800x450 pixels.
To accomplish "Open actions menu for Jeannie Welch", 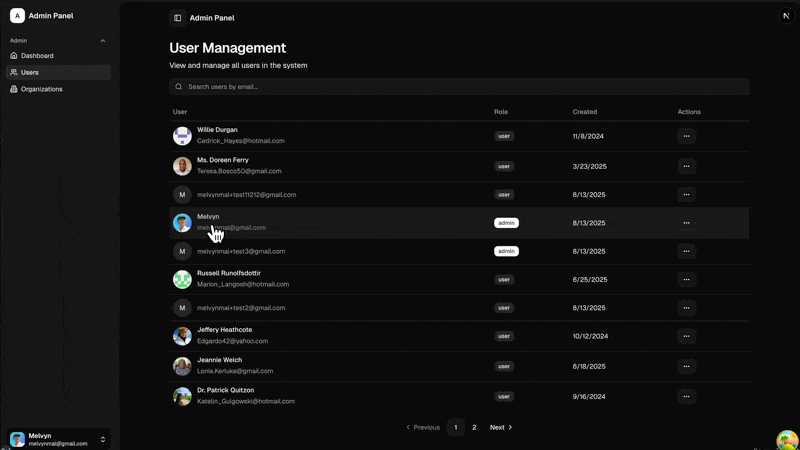I will pyautogui.click(x=686, y=366).
